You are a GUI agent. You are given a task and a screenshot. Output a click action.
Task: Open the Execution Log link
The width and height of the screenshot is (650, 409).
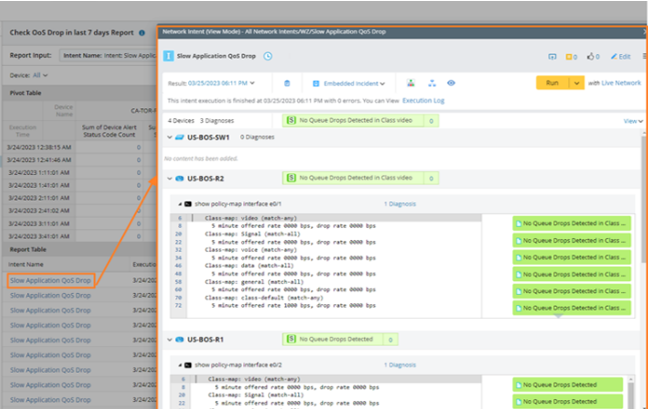pos(423,100)
